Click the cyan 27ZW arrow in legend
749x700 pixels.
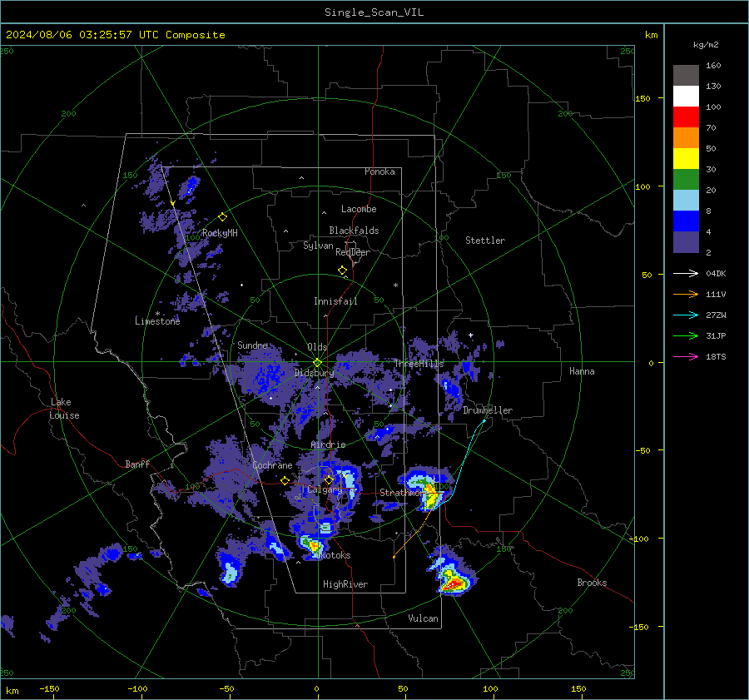[x=686, y=315]
